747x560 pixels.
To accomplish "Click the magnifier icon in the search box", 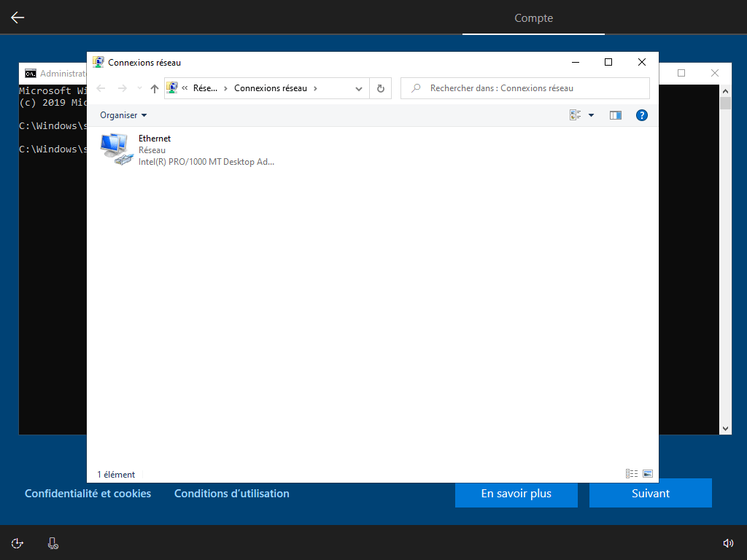I will point(416,88).
